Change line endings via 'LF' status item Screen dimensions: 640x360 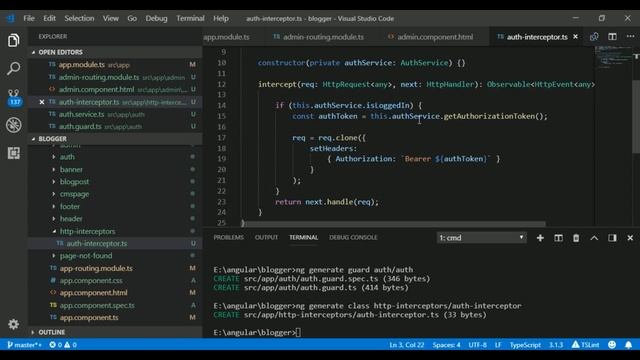pyautogui.click(x=498, y=345)
